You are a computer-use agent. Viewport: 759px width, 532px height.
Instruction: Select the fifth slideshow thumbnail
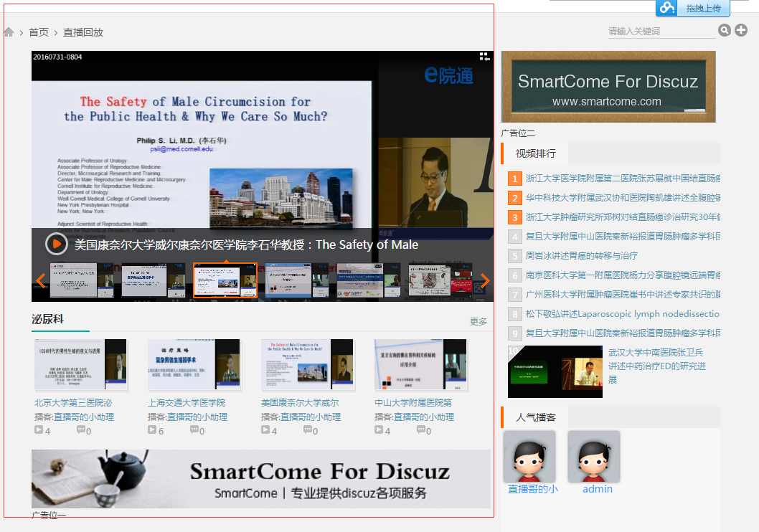pos(368,280)
